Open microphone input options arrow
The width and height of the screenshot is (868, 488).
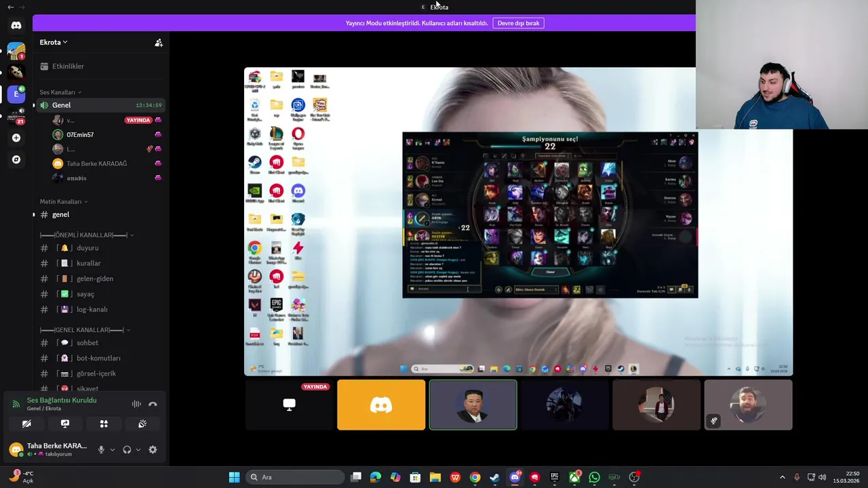(113, 449)
